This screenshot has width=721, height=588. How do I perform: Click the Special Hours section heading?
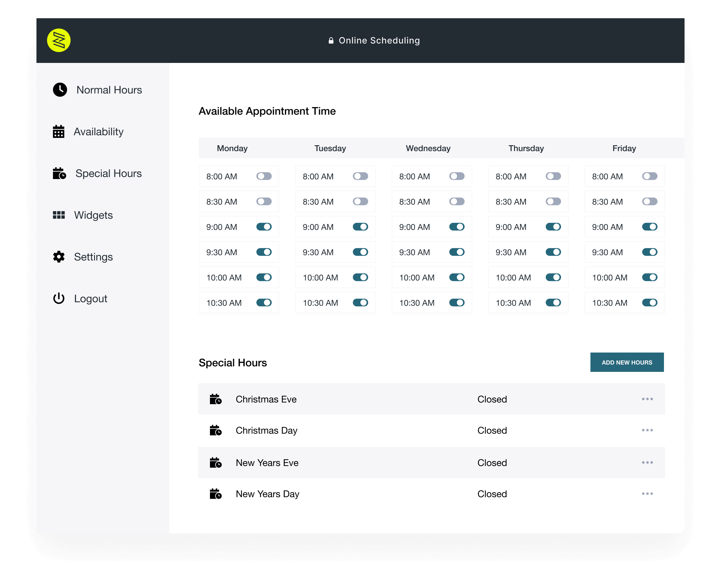pos(233,363)
